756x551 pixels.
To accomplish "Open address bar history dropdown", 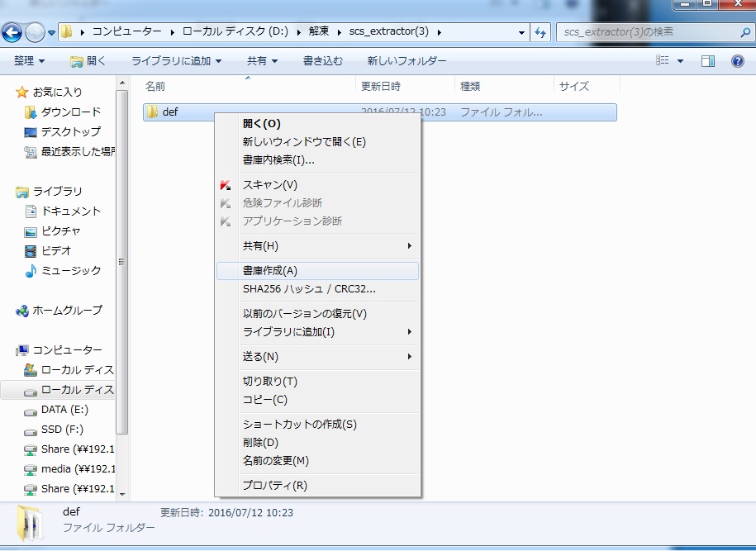I will pyautogui.click(x=521, y=33).
